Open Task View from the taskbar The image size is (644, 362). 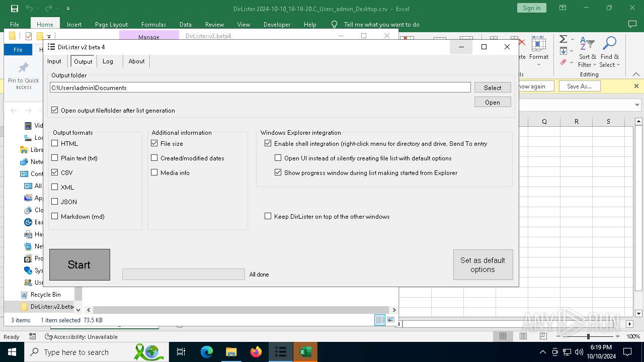[181, 352]
